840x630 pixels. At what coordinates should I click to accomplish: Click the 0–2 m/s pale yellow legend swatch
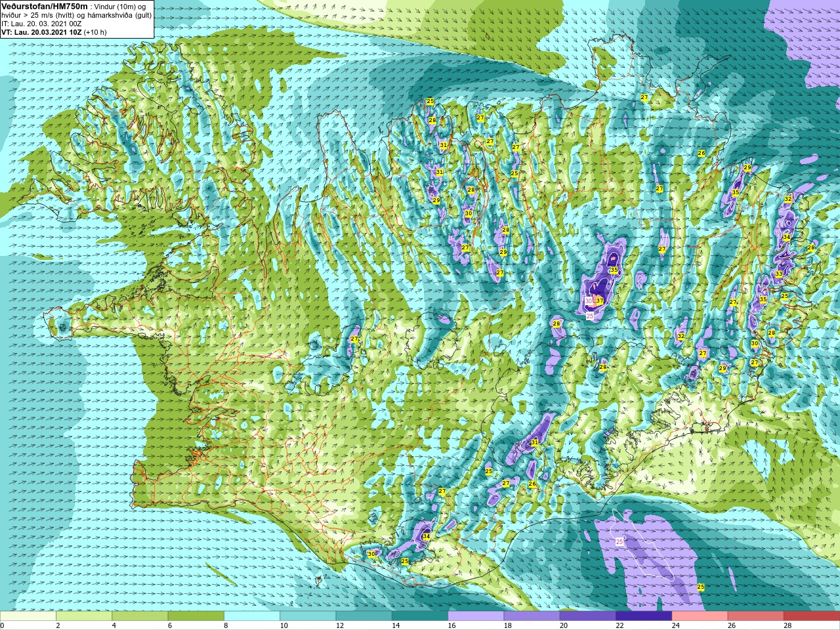click(28, 616)
